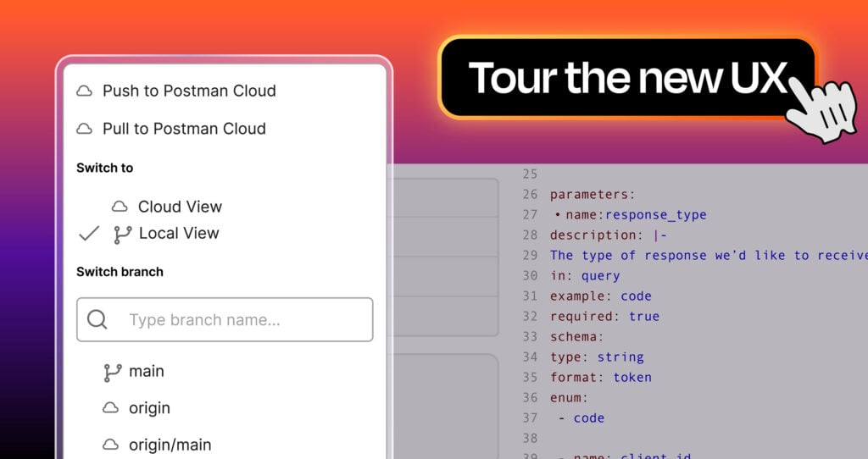This screenshot has width=868, height=459.
Task: Focus the Type branch name search field
Action: click(225, 319)
